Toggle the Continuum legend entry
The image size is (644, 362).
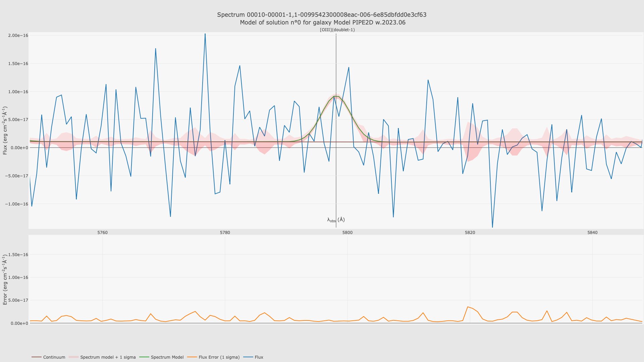[54, 357]
